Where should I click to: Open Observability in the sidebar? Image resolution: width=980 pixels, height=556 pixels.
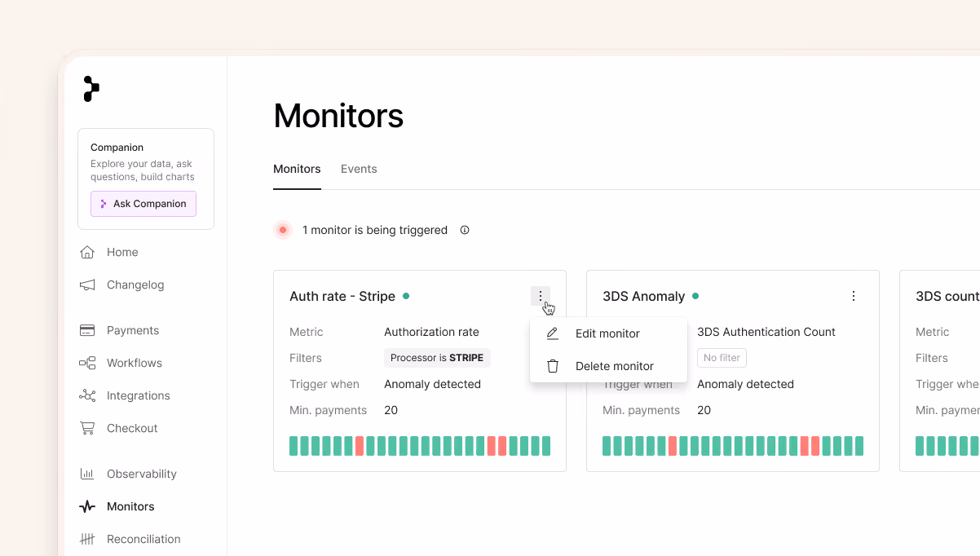tap(142, 474)
